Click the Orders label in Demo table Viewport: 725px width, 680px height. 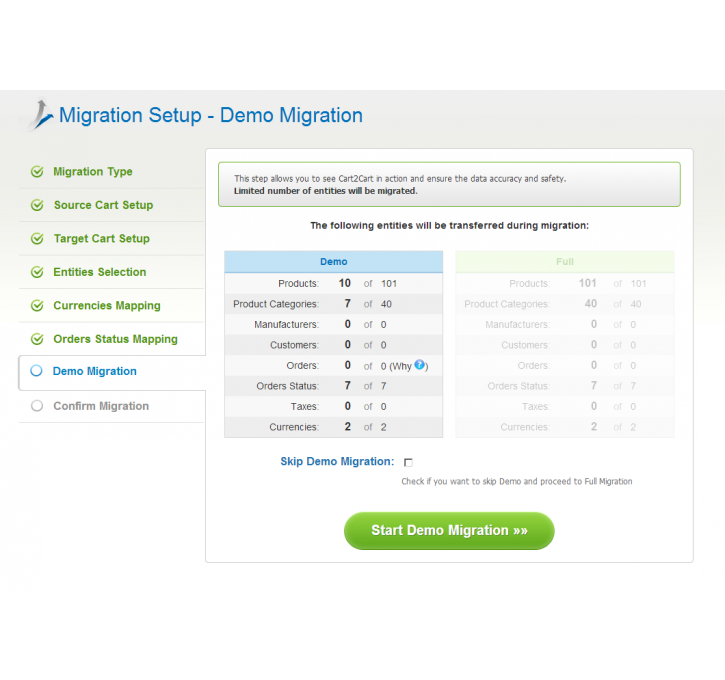(x=302, y=366)
